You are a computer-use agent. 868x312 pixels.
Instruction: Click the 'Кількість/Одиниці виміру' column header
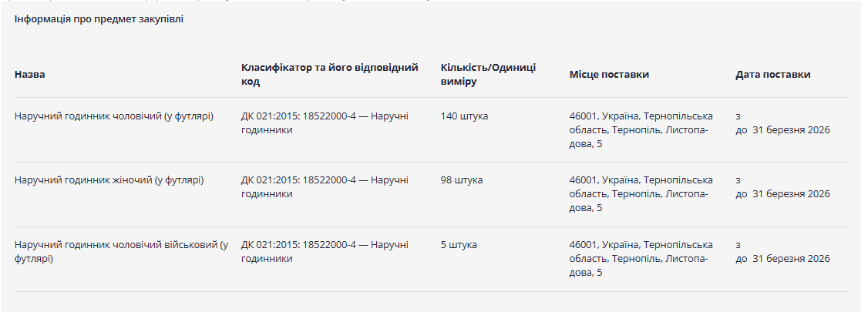point(488,75)
